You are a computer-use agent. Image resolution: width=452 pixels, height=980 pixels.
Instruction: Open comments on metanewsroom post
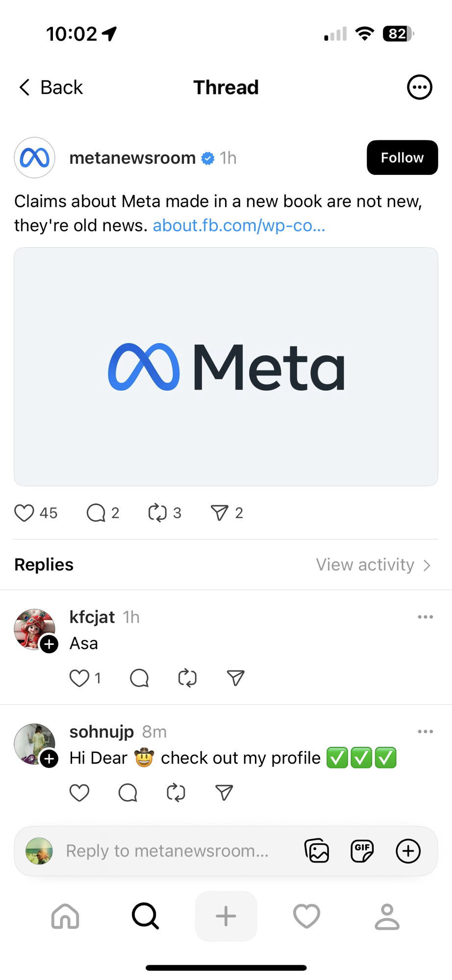[96, 513]
